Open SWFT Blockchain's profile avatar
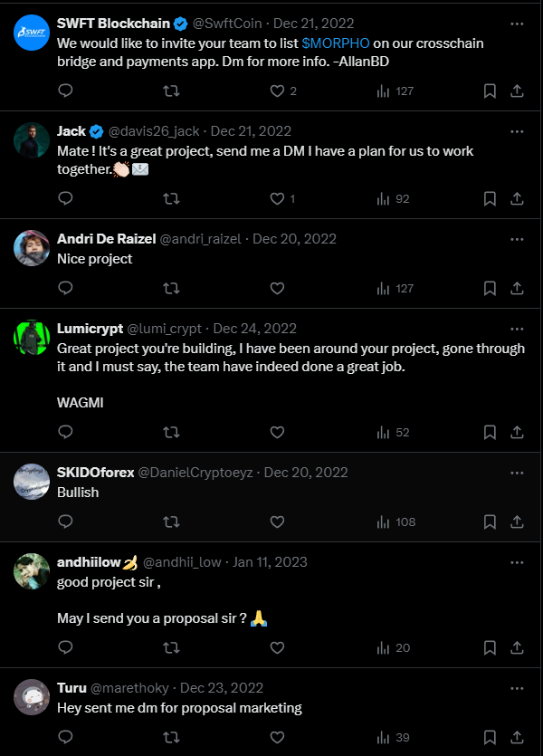 click(32, 33)
